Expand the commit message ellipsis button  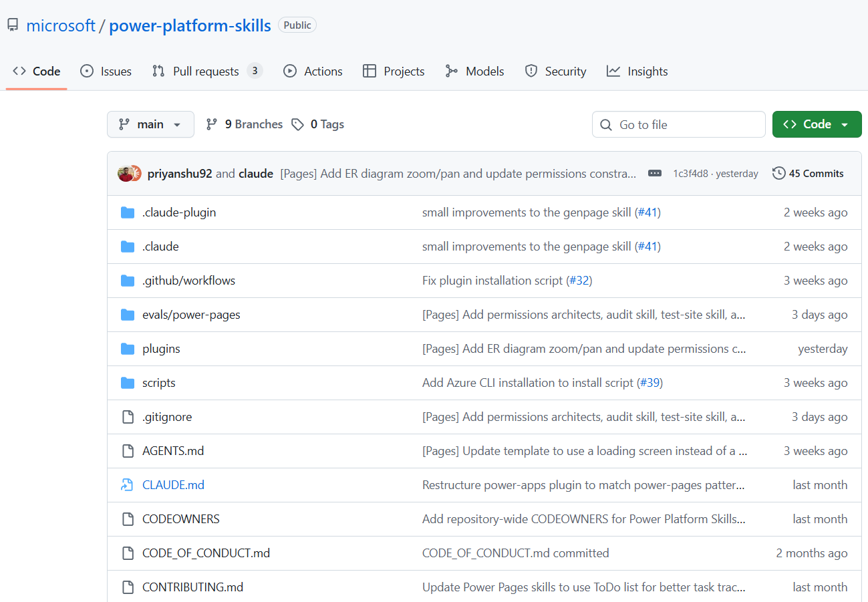coord(655,174)
